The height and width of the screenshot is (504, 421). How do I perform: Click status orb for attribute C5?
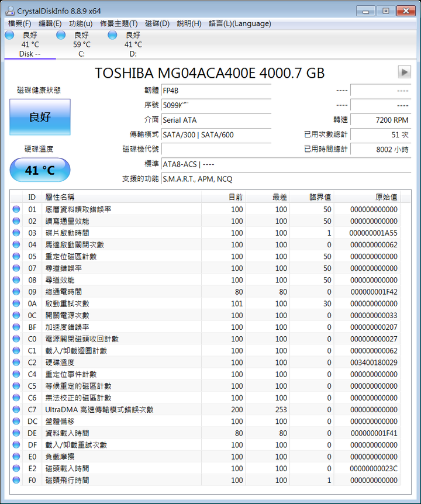coord(16,386)
